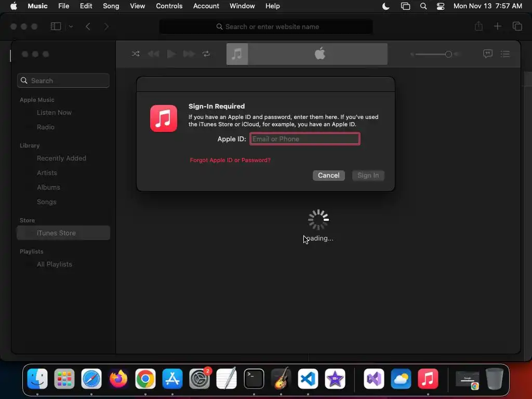Click the Sign In button
The height and width of the screenshot is (399, 532).
pos(368,176)
